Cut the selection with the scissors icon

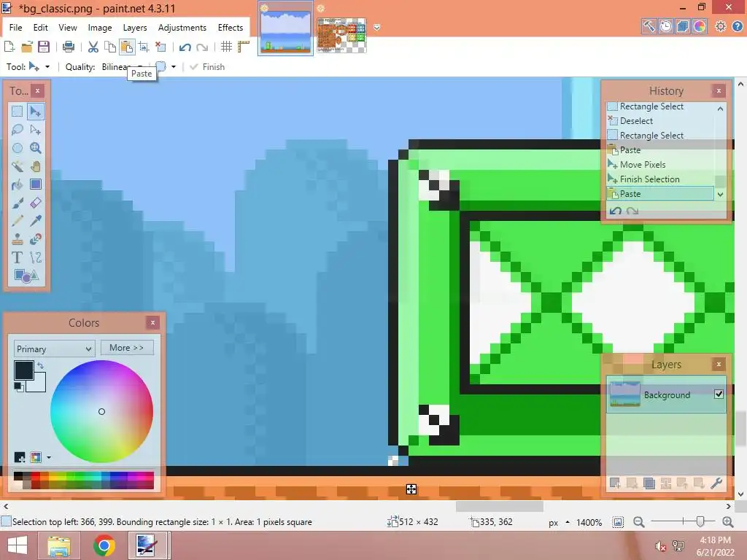tap(93, 47)
